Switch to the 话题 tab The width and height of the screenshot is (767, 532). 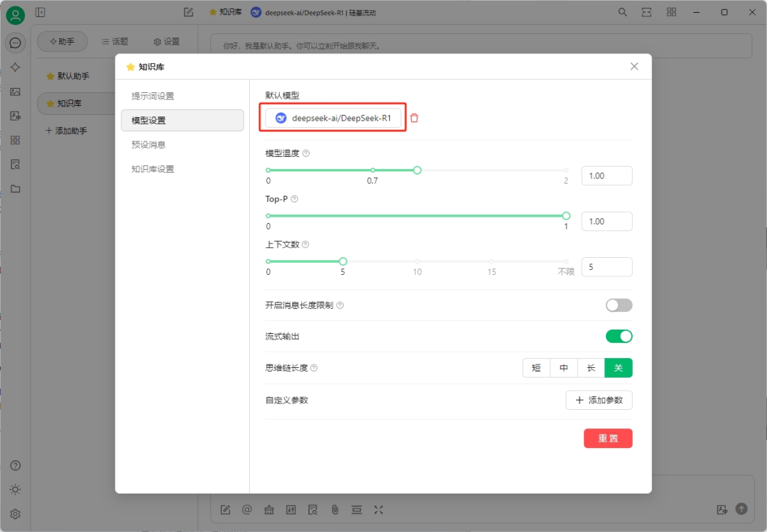[x=115, y=42]
